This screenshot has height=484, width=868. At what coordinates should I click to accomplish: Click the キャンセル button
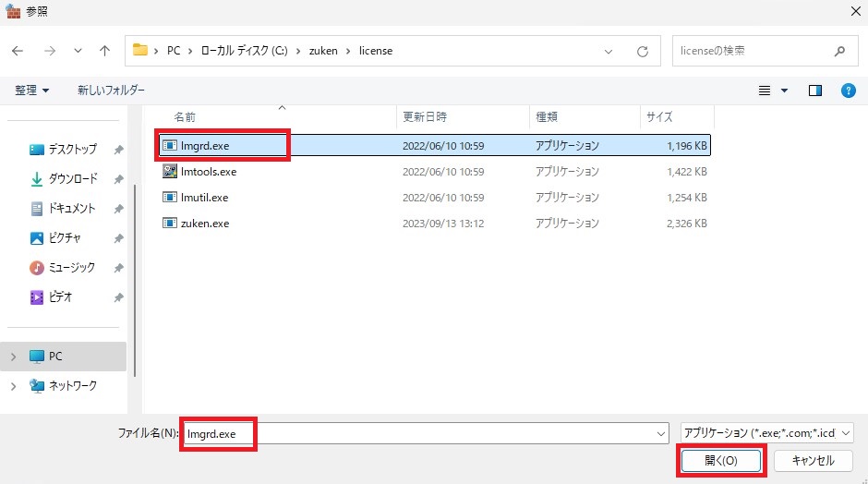[x=813, y=461]
